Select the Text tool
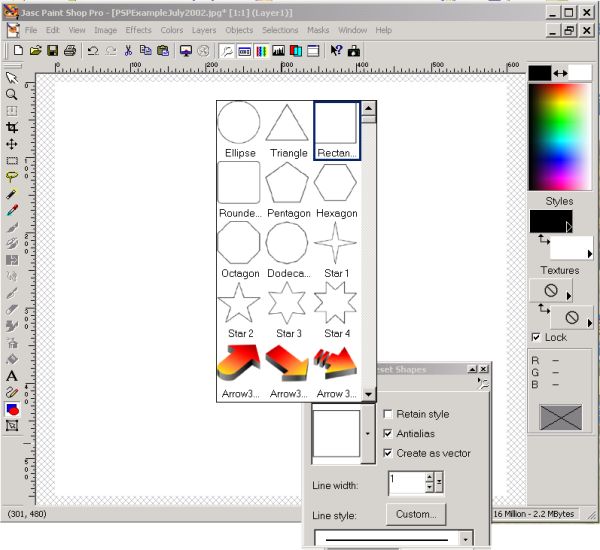Viewport: 600px width, 550px height. tap(12, 375)
